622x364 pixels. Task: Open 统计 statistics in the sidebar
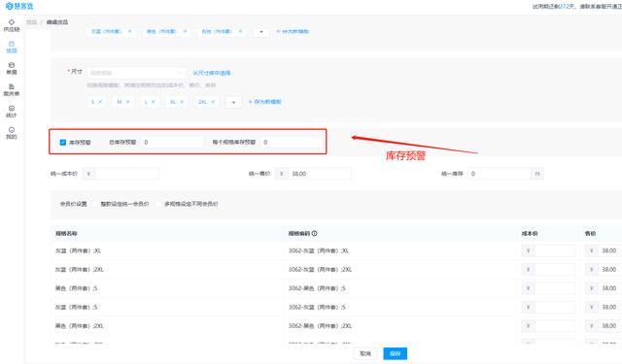click(x=12, y=112)
